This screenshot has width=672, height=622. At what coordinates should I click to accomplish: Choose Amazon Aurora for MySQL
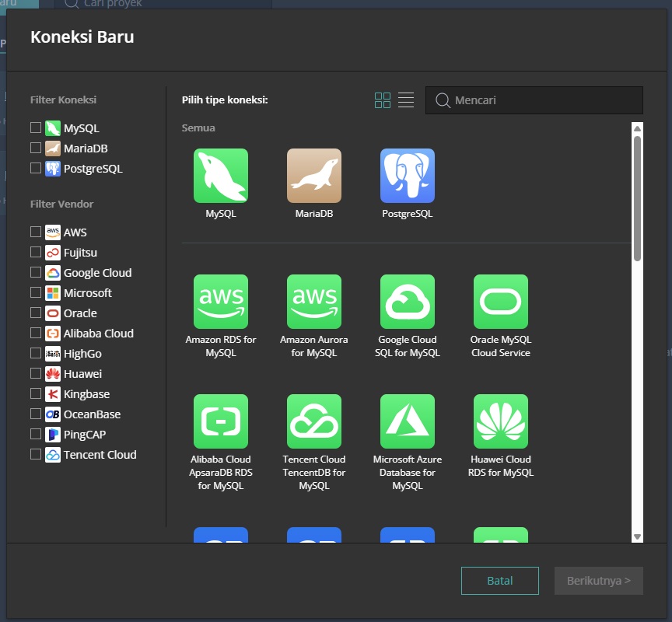click(x=314, y=302)
